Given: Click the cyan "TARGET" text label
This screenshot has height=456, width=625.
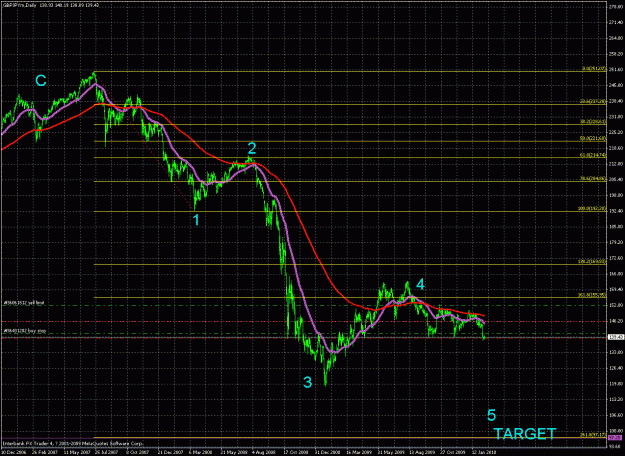Looking at the screenshot, I should click(x=525, y=434).
